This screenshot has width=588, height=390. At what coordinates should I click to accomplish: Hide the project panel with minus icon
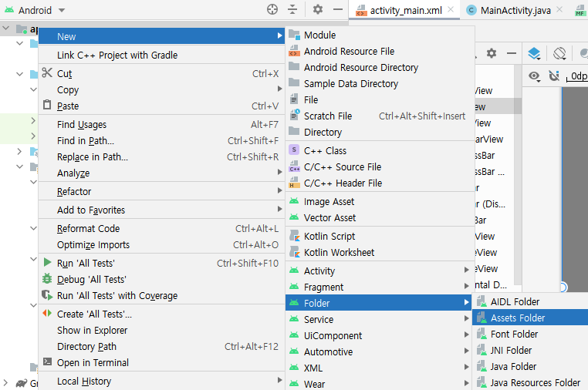pos(338,9)
